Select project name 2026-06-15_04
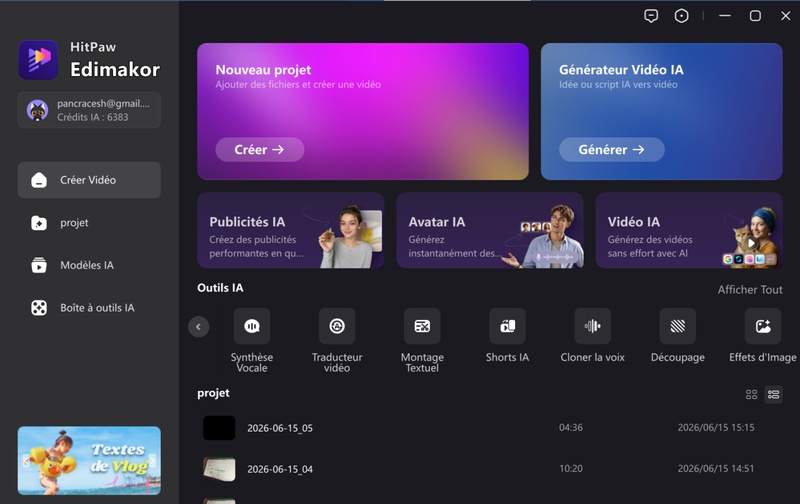This screenshot has height=504, width=800. [x=280, y=469]
